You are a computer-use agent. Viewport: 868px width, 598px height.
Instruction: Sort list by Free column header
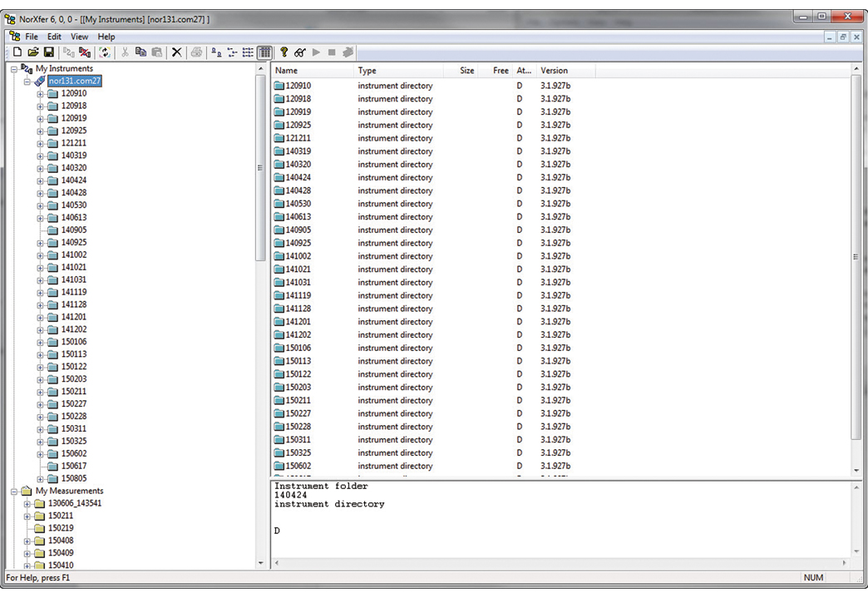[x=496, y=71]
